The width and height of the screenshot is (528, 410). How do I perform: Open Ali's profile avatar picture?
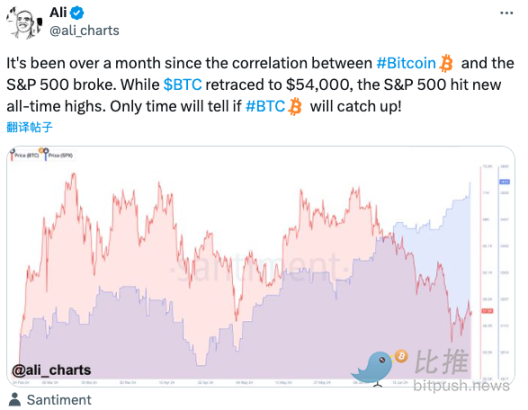[x=24, y=23]
